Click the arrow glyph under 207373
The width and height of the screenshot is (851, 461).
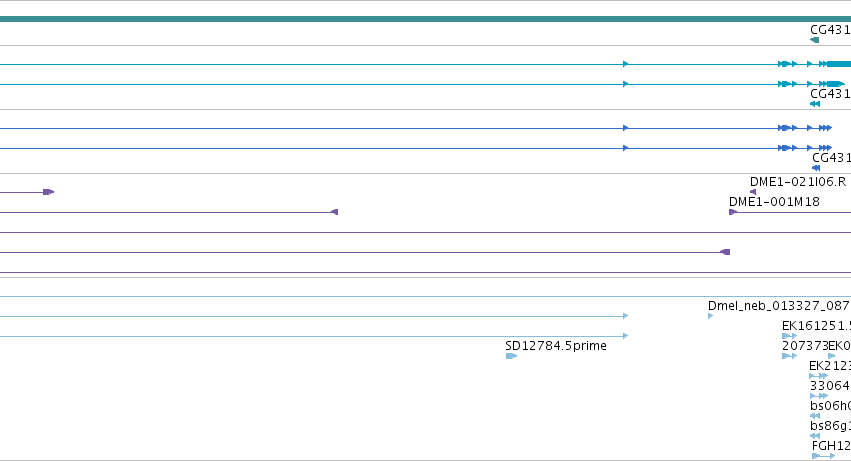pos(789,356)
